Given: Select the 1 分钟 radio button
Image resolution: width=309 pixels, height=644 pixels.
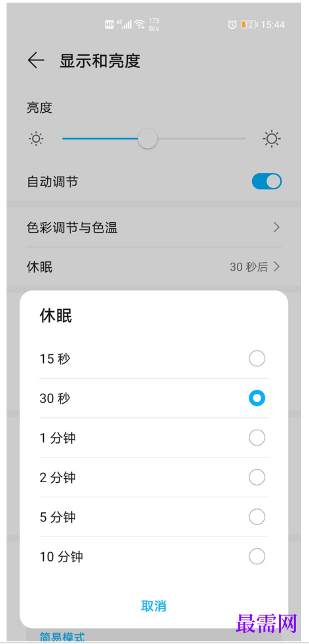Looking at the screenshot, I should click(x=257, y=438).
